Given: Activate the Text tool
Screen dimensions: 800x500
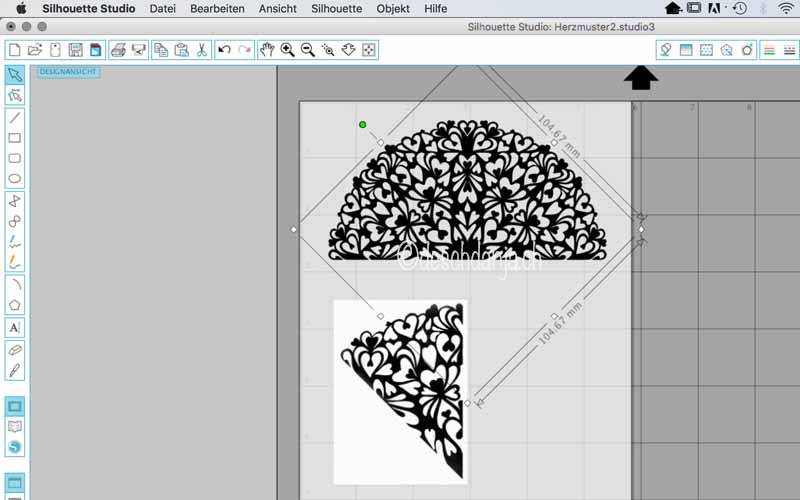Looking at the screenshot, I should pos(15,327).
